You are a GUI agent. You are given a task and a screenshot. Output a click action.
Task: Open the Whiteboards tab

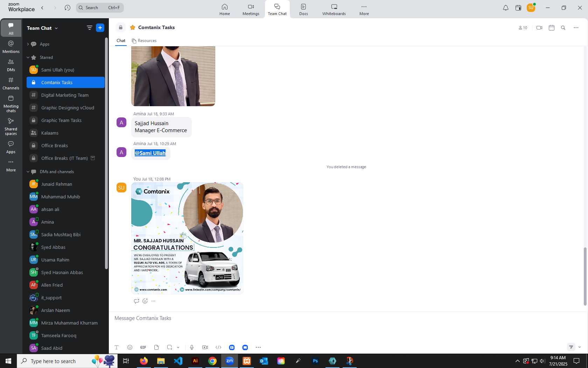(334, 9)
